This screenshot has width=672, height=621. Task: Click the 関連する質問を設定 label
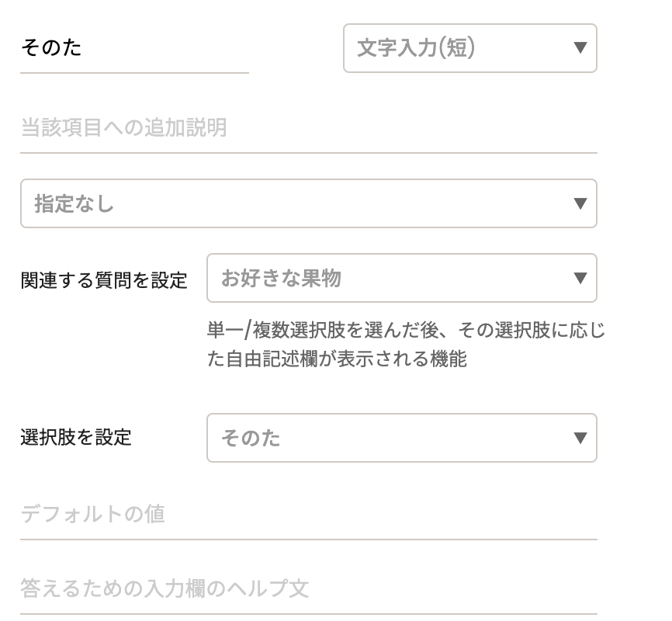pyautogui.click(x=104, y=280)
